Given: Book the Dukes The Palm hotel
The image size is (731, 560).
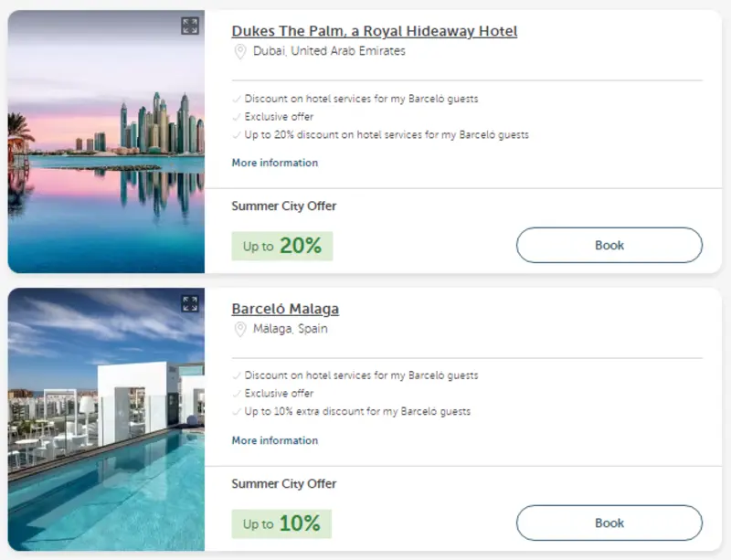Looking at the screenshot, I should point(609,245).
